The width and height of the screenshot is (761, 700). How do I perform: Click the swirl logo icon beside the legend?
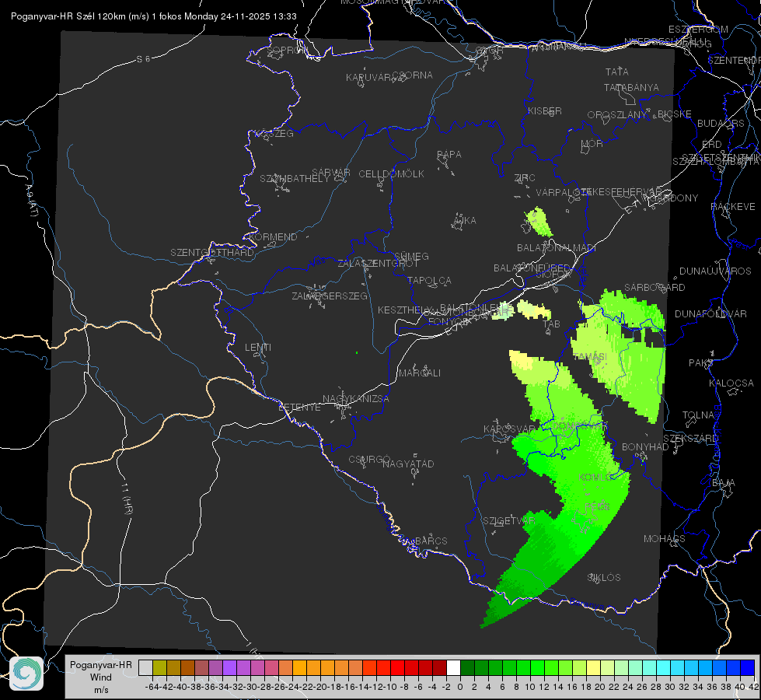click(26, 674)
